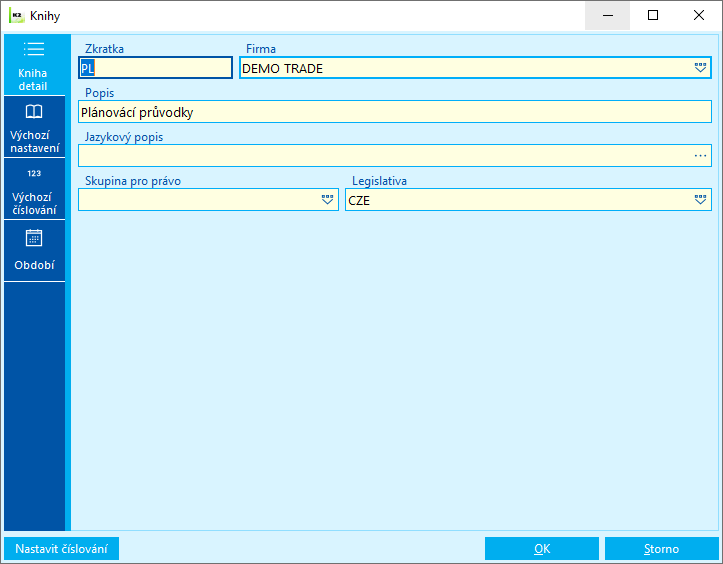The width and height of the screenshot is (723, 564).
Task: Cancel with the Storno button
Action: tap(662, 549)
